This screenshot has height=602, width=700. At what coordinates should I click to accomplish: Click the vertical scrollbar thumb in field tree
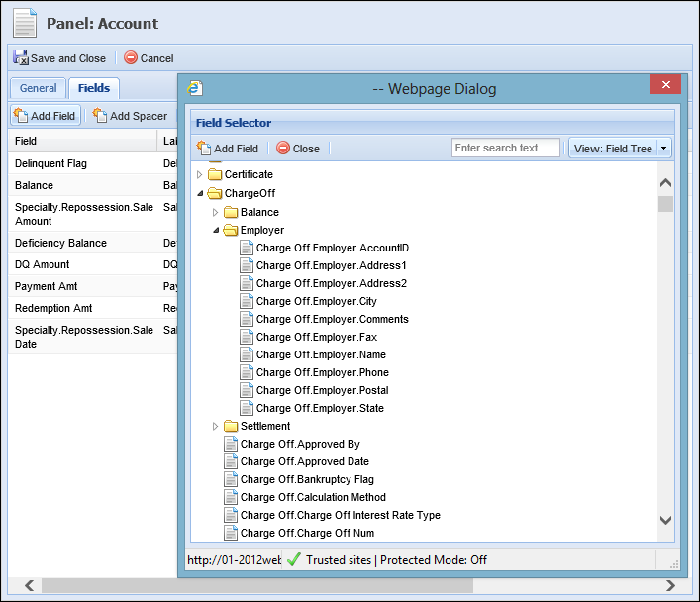coord(665,204)
